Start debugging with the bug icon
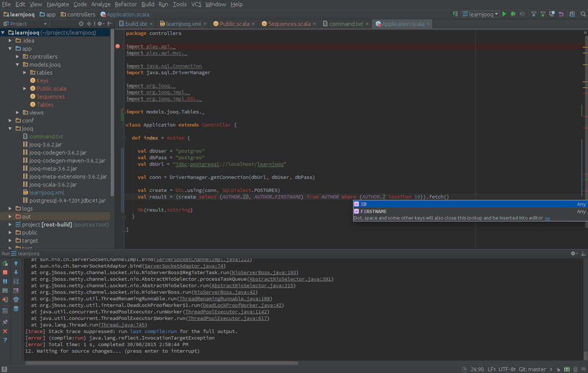 513,14
